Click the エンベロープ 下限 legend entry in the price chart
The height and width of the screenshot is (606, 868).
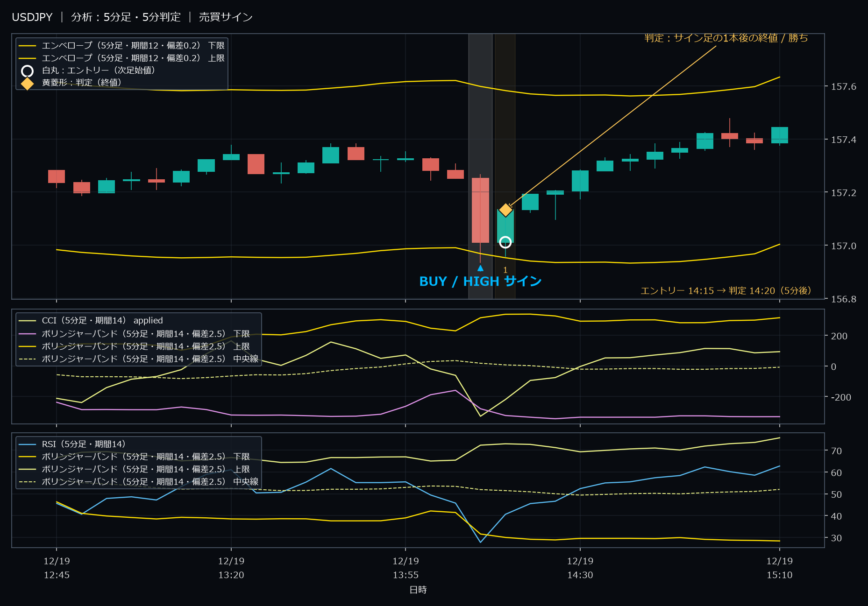click(122, 45)
